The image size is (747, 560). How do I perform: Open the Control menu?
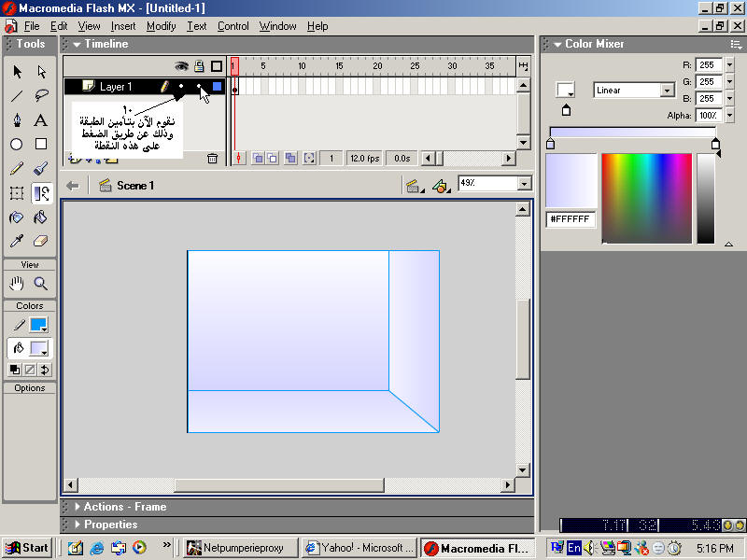233,26
